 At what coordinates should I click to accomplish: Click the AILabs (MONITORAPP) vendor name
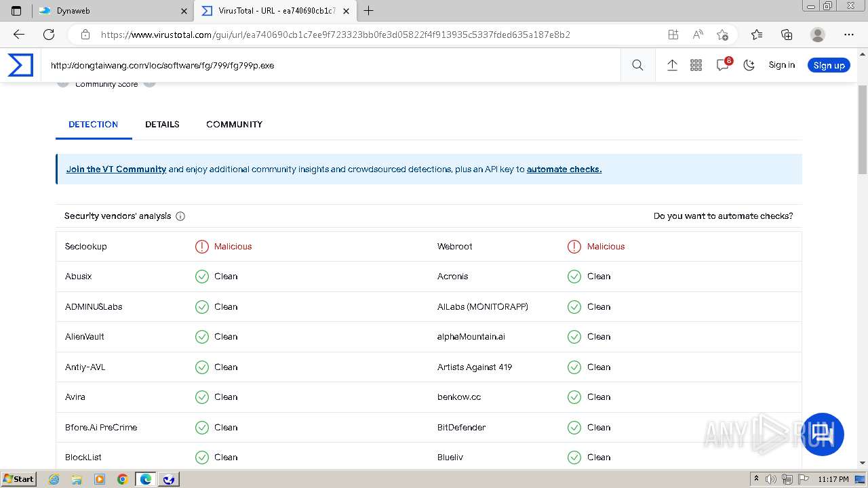[x=483, y=307]
